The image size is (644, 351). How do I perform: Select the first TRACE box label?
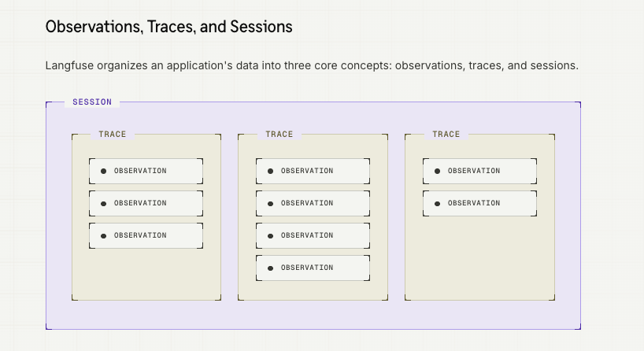[x=112, y=135]
